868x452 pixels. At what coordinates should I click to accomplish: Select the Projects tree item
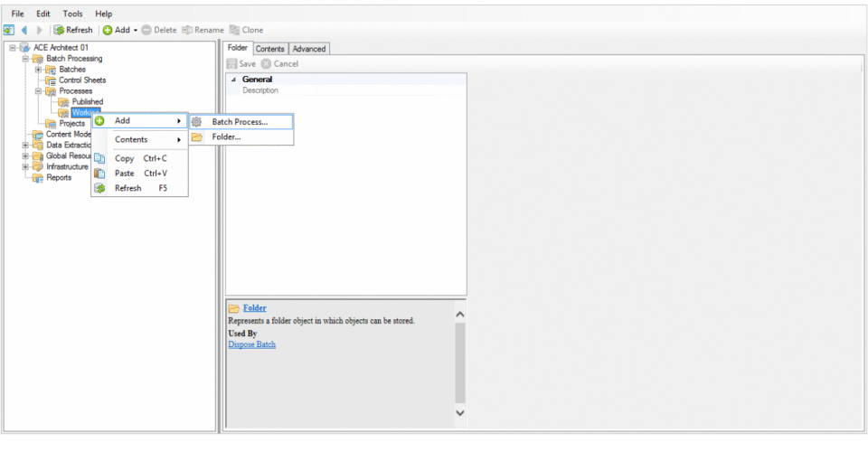click(x=72, y=123)
